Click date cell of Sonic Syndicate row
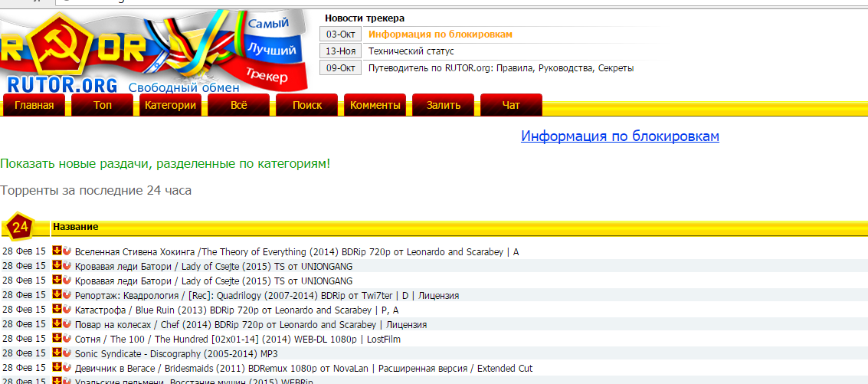Screen dimensions: 868x384 pyautogui.click(x=24, y=353)
